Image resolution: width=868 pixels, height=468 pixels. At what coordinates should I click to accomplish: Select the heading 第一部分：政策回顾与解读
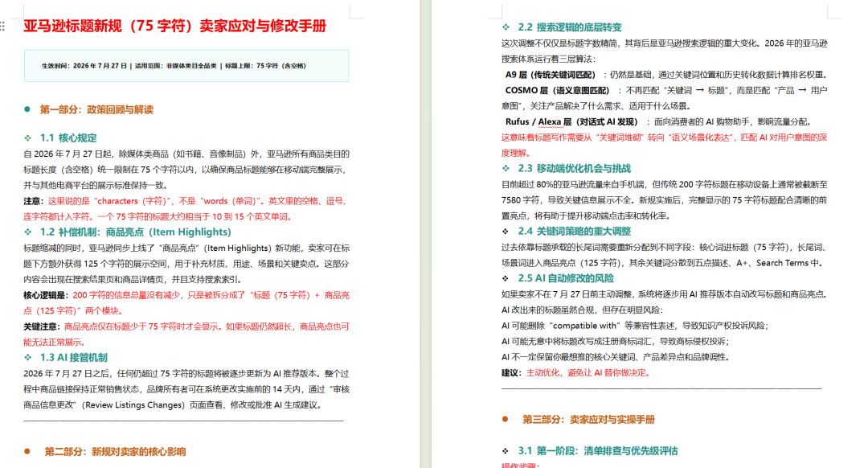(x=96, y=109)
